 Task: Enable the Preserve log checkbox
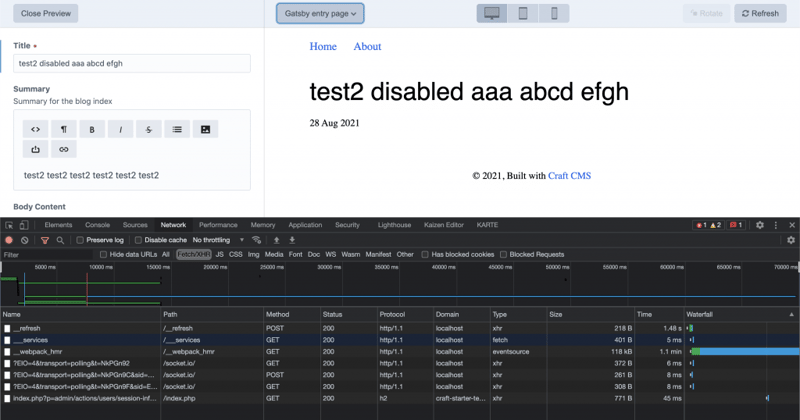(81, 240)
